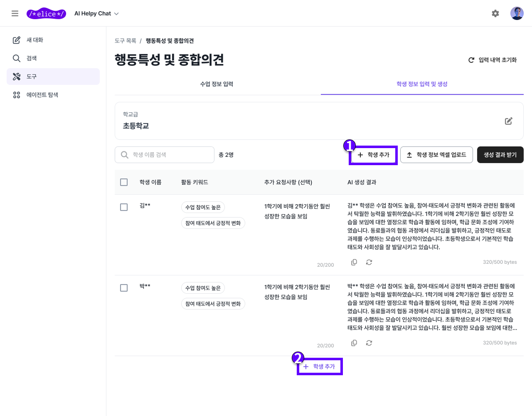Viewport: 532px width, 416px height.
Task: Regenerate 김** student's AI result
Action: 369,262
